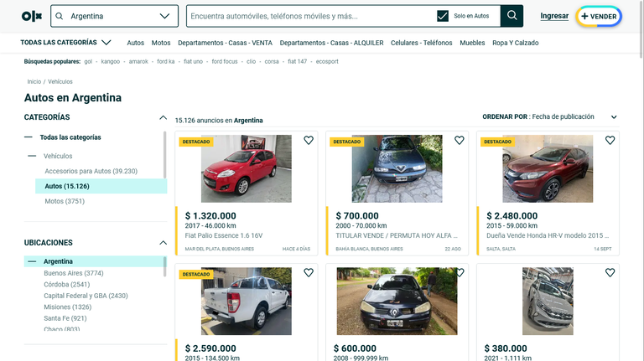Click the main search input field
Image resolution: width=644 pixels, height=361 pixels.
(310, 16)
